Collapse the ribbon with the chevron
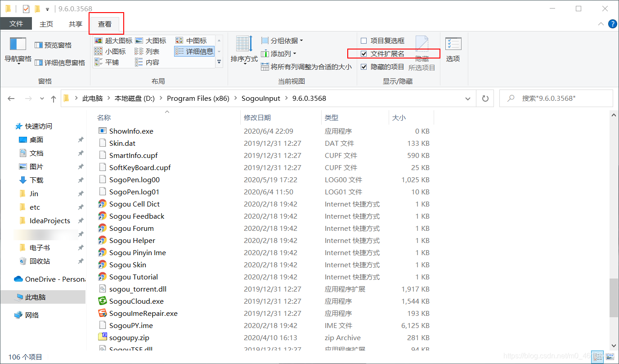 point(601,24)
